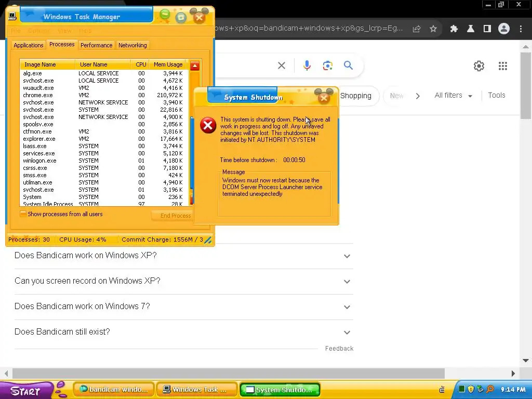The width and height of the screenshot is (532, 399).
Task: Open Chrome extensions puzzle icon
Action: pyautogui.click(x=454, y=29)
